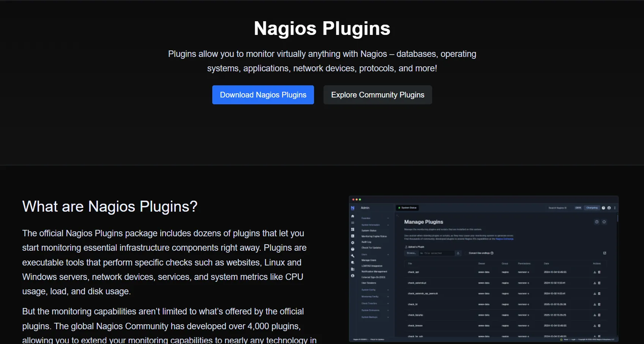
Task: Select Check For Updates in the sidebar menu
Action: click(x=371, y=248)
